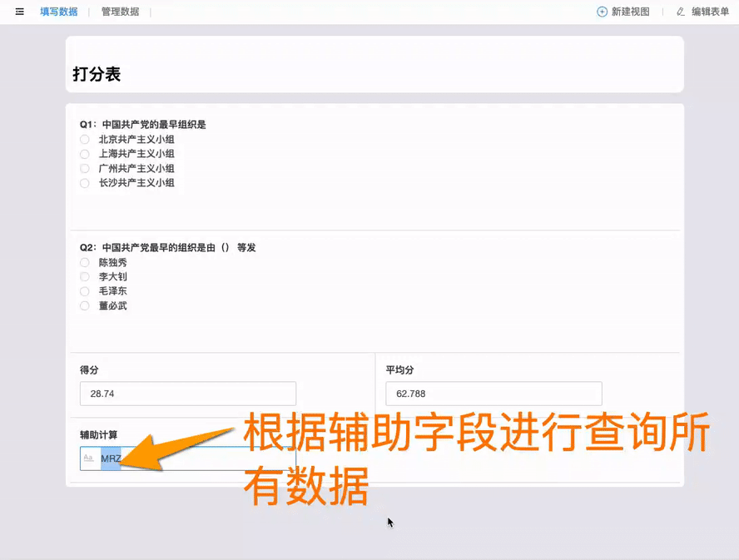
Task: Click the Aa text icon in 辅助计算 field
Action: (90, 458)
